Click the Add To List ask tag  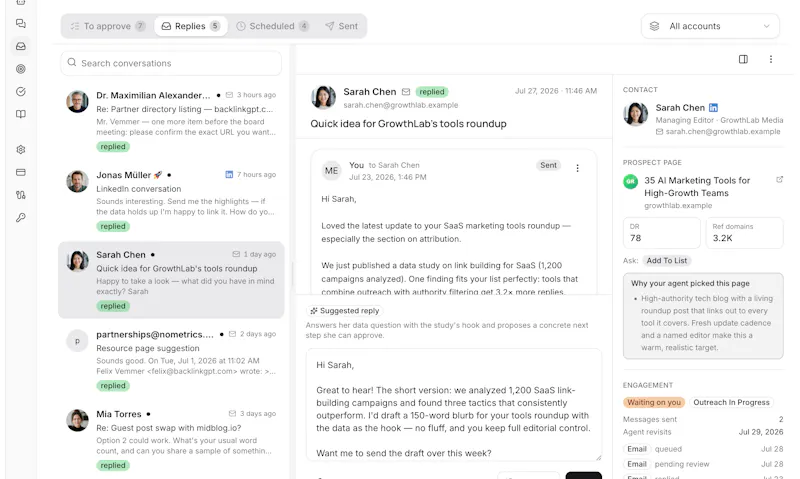pos(666,260)
